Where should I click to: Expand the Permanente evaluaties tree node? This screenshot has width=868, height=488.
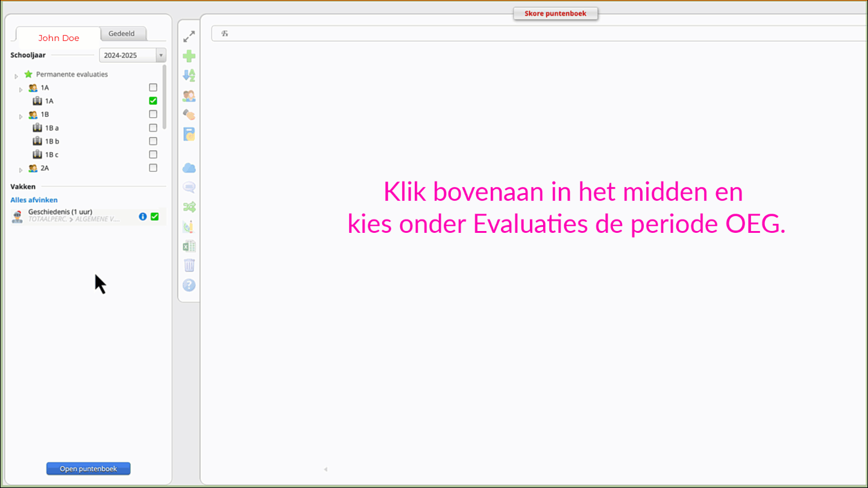pyautogui.click(x=16, y=76)
